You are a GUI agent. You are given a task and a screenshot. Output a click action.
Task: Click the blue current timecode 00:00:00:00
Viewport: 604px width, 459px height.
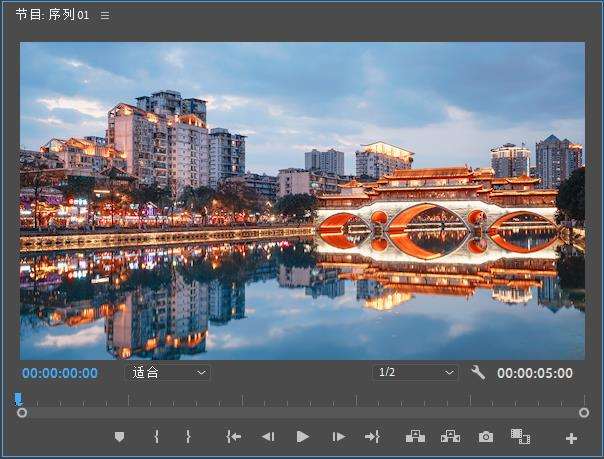(x=60, y=373)
